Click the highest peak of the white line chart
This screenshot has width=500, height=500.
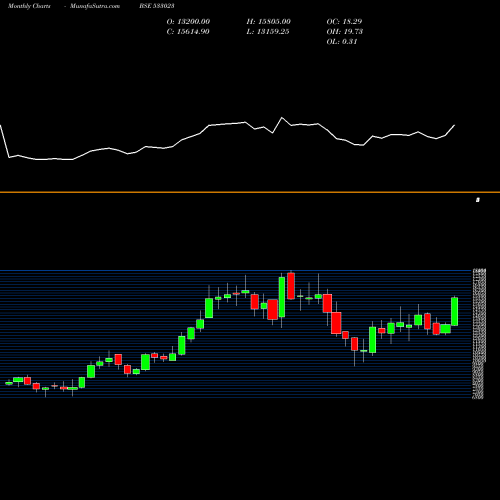(282, 118)
